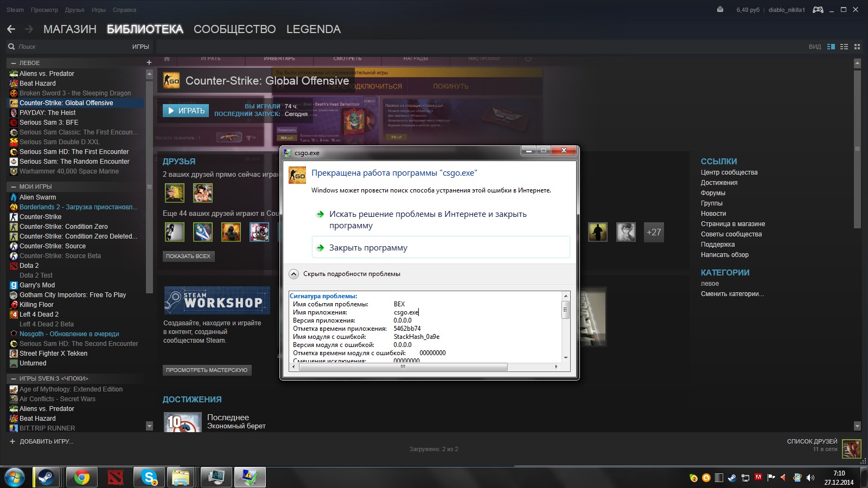The height and width of the screenshot is (488, 868).
Task: Click details horizontal scrollbar in crash dialog
Action: [x=403, y=367]
